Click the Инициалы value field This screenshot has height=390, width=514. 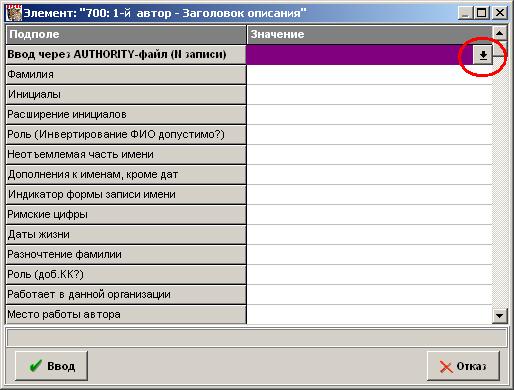pyautogui.click(x=369, y=95)
